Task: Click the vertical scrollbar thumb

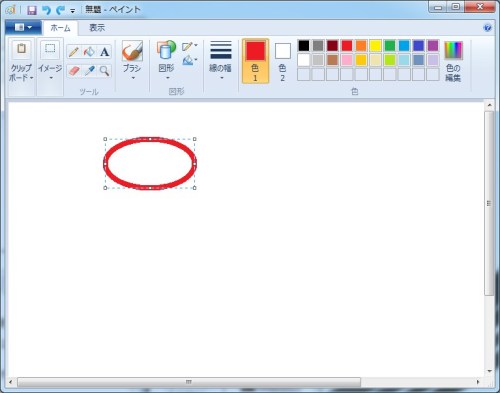Action: (x=489, y=203)
